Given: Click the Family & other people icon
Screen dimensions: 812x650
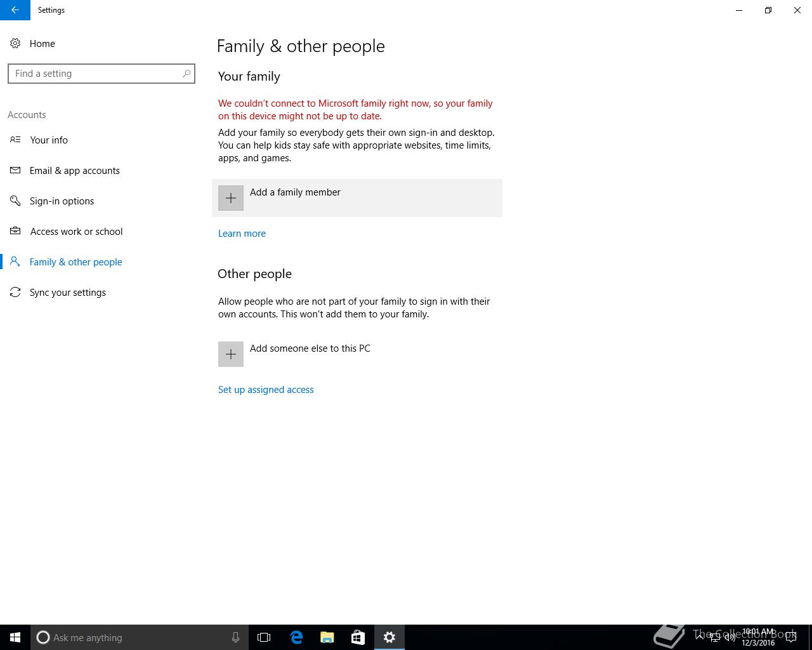Looking at the screenshot, I should coord(15,262).
